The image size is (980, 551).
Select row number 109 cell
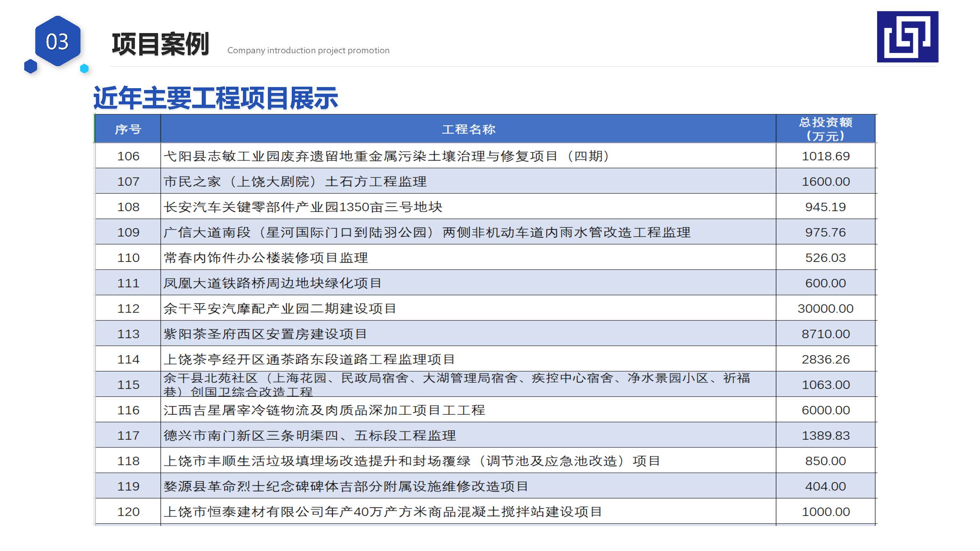coord(128,232)
